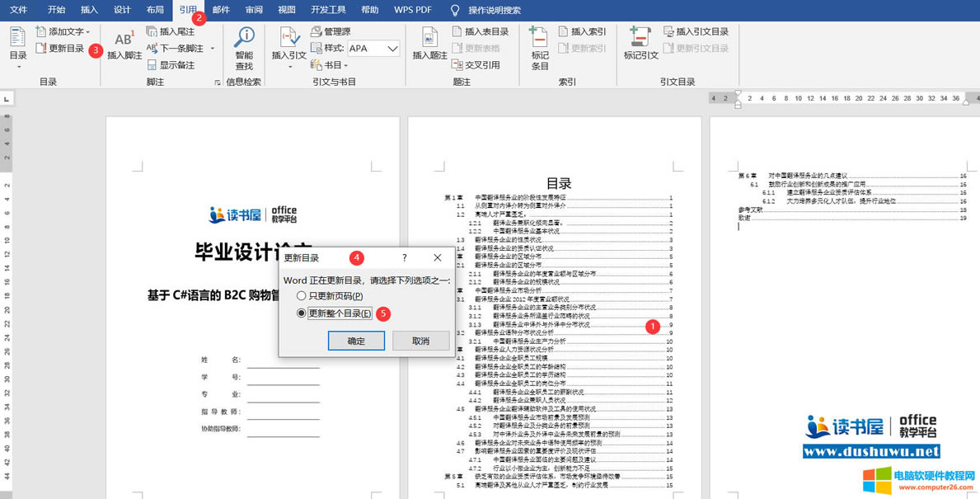Click the help question mark in dialog
Image resolution: width=980 pixels, height=499 pixels.
[x=405, y=258]
